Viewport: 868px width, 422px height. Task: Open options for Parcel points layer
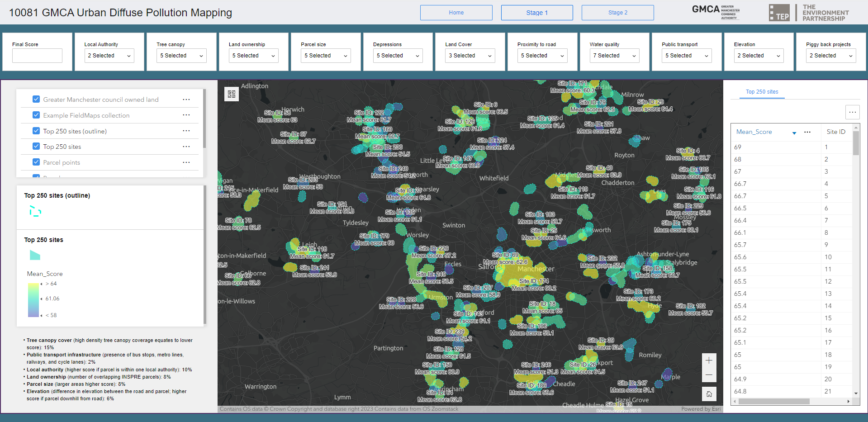click(x=186, y=162)
